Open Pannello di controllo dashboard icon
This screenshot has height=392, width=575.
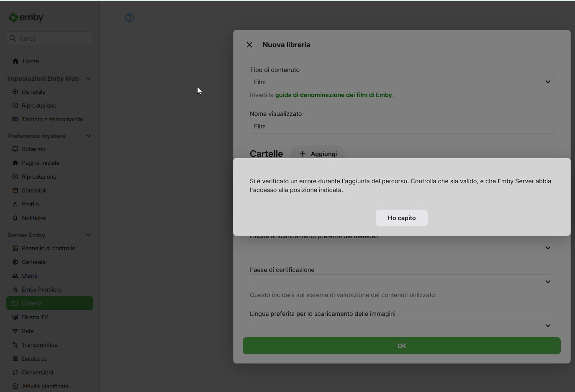15,248
